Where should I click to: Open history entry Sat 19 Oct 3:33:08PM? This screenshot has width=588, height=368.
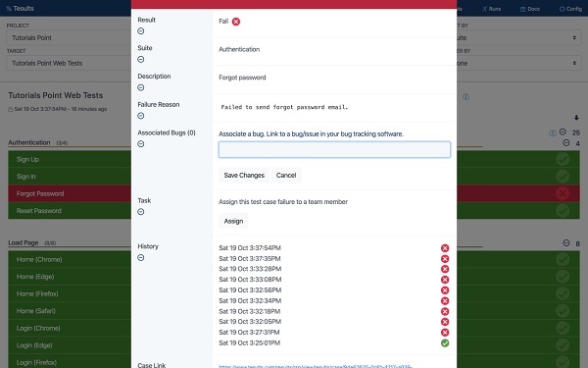pos(250,280)
